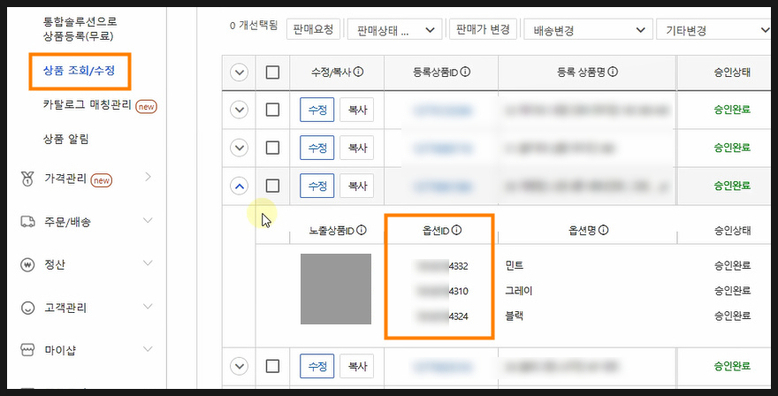Expand the first product row's options
Viewport: 778px width, 396px height.
click(x=239, y=110)
